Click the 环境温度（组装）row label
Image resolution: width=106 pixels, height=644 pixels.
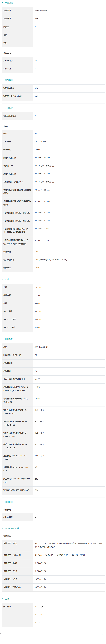tap(10, 563)
